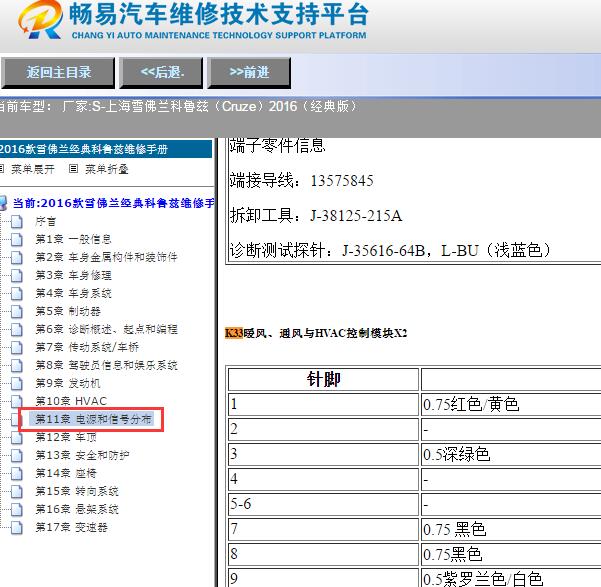Viewport: 601px width, 587px height.
Task: Click the page icon beside 第13章 安全和防护
Action: coord(16,455)
